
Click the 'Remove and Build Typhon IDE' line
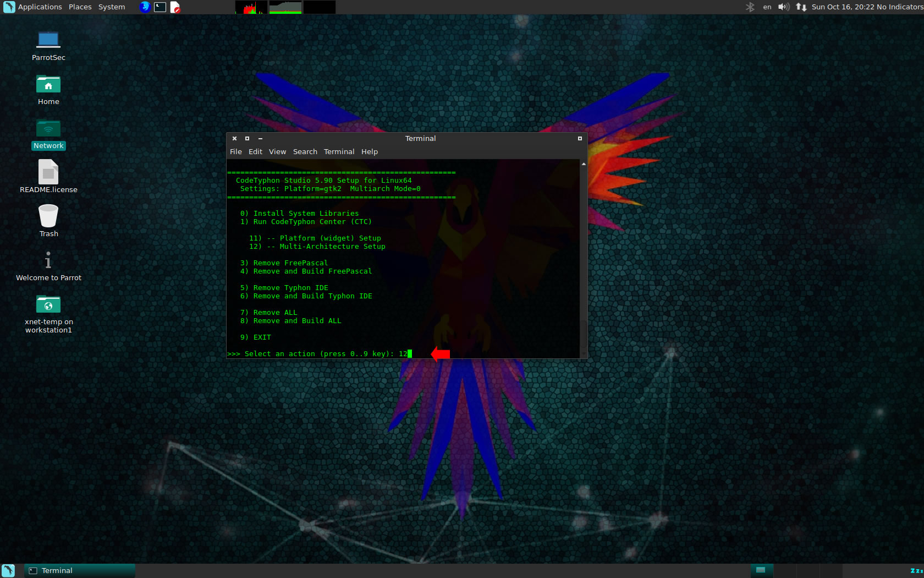point(306,296)
